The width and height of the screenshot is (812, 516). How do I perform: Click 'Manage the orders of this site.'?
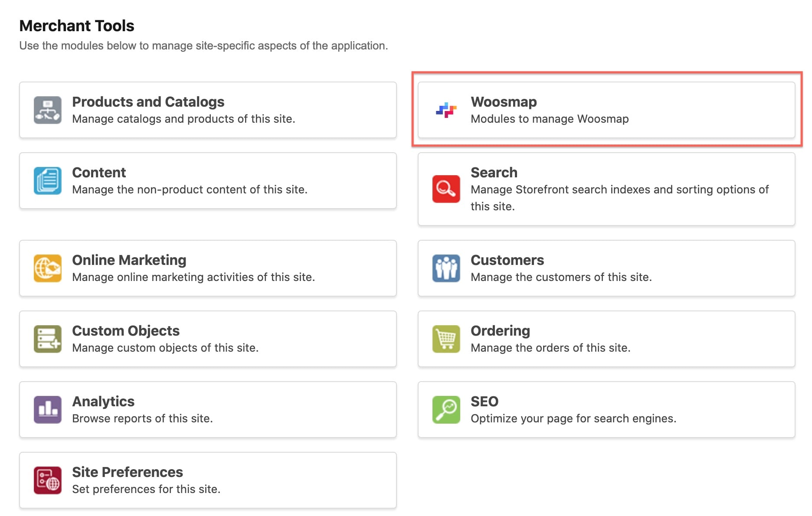pos(551,348)
